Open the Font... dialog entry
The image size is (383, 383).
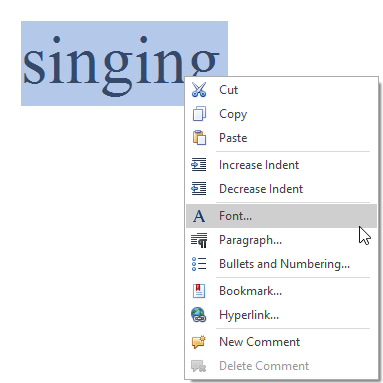tap(282, 216)
